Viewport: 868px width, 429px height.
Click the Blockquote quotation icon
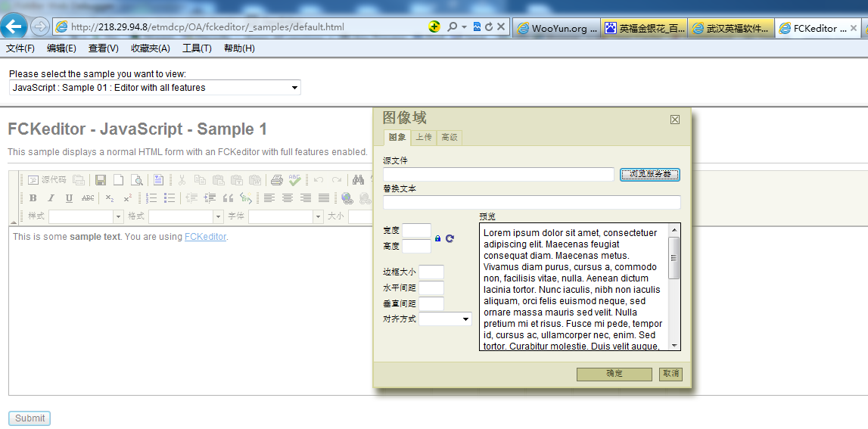pos(228,197)
